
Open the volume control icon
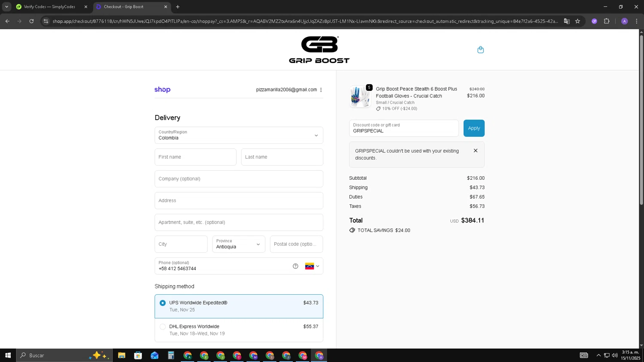(x=615, y=355)
